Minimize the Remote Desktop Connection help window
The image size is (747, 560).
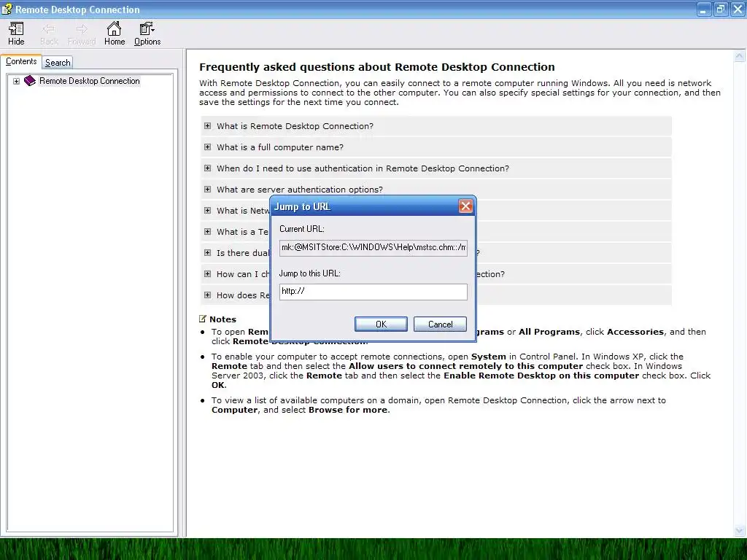coord(704,9)
